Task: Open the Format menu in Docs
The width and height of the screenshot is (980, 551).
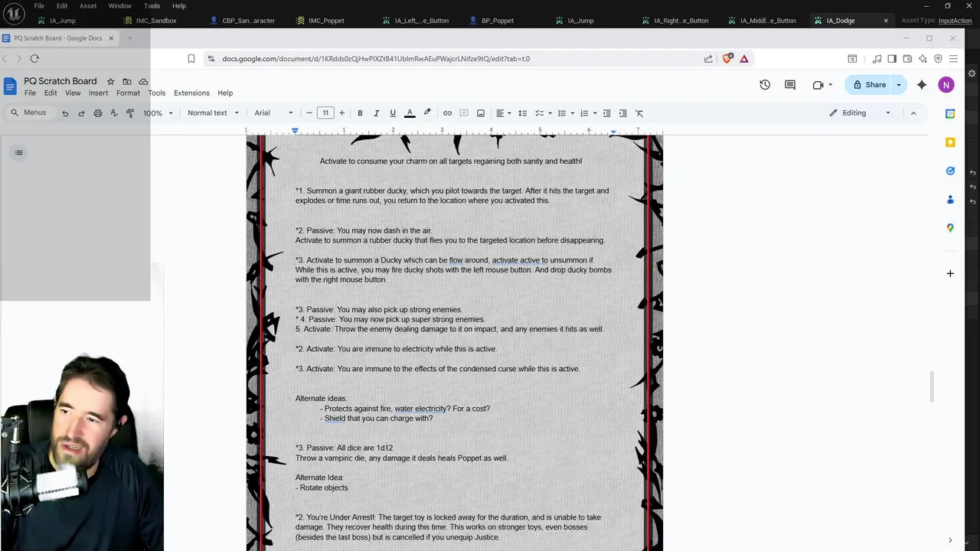Action: (128, 93)
